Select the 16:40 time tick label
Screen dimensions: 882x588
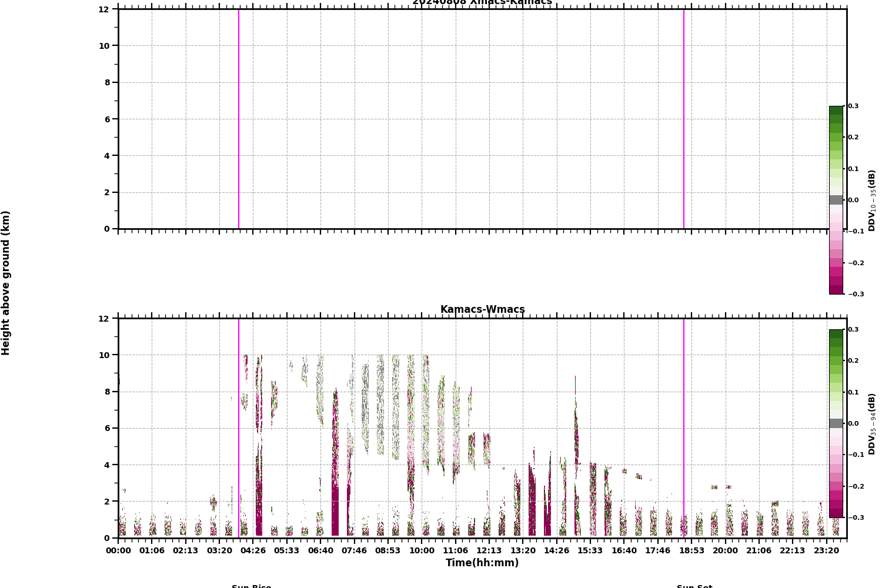[624, 551]
